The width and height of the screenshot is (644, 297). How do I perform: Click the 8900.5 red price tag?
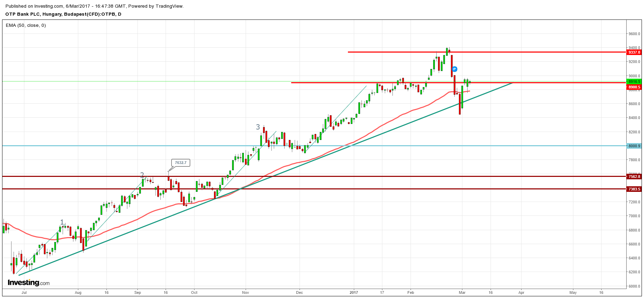point(634,87)
